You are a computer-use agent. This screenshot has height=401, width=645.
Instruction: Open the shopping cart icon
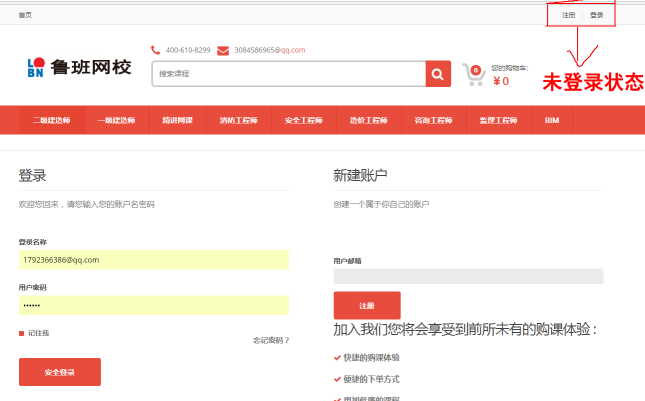pos(474,74)
